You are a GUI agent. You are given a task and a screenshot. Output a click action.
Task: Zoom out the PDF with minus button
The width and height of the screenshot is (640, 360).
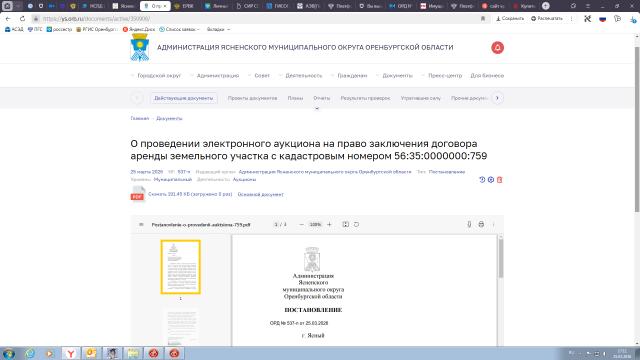point(301,224)
